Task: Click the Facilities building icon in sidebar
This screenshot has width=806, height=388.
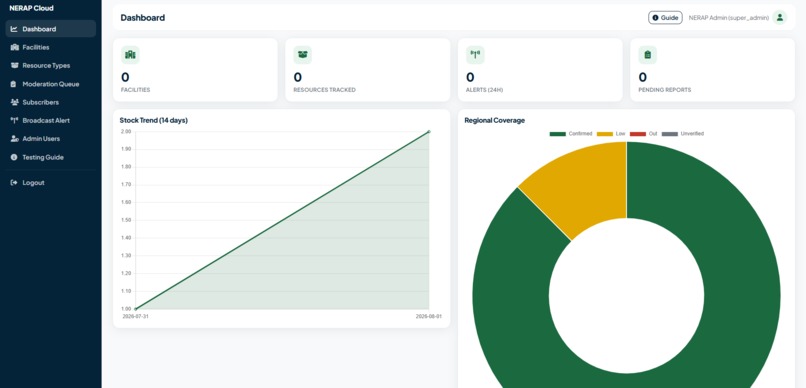Action: point(14,47)
